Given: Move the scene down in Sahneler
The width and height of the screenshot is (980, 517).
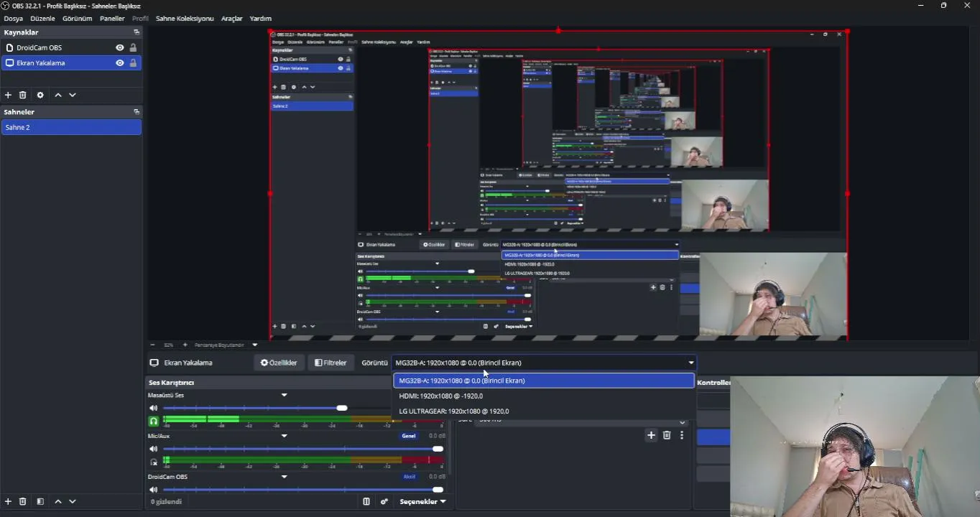Looking at the screenshot, I should 73,501.
